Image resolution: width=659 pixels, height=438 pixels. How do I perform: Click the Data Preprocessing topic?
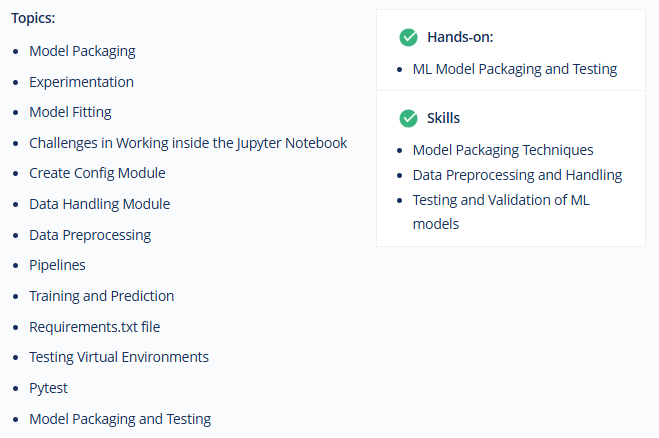pos(90,235)
